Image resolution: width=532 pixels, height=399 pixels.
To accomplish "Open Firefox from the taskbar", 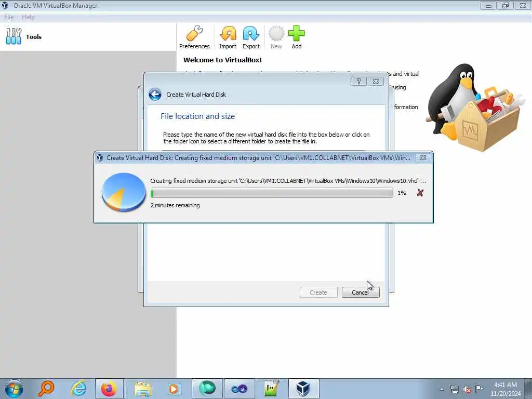I will pos(109,389).
